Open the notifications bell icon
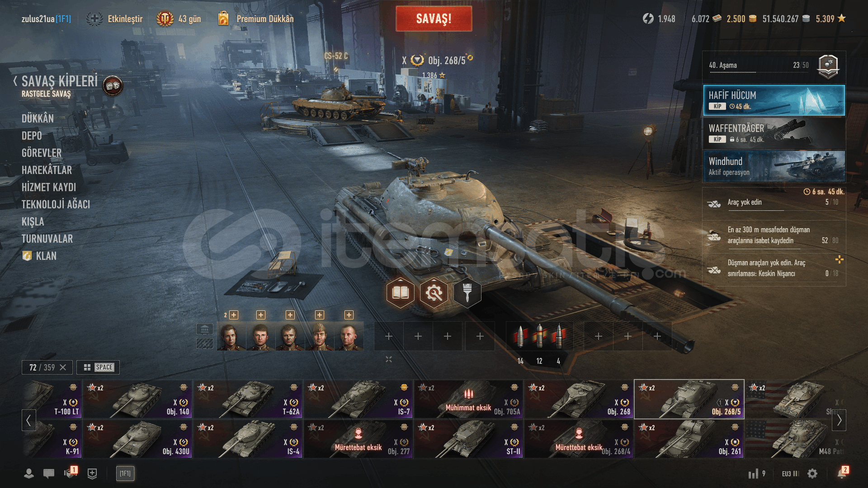868x488 pixels. pos(842,473)
